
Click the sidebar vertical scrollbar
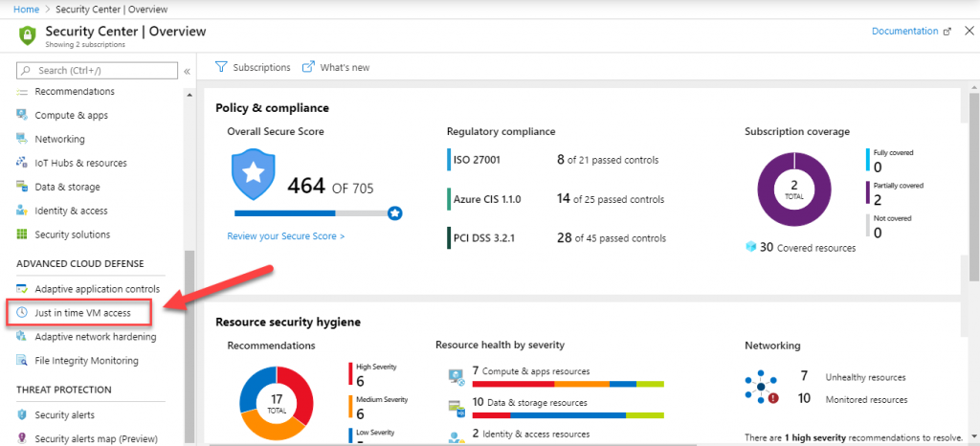click(189, 346)
